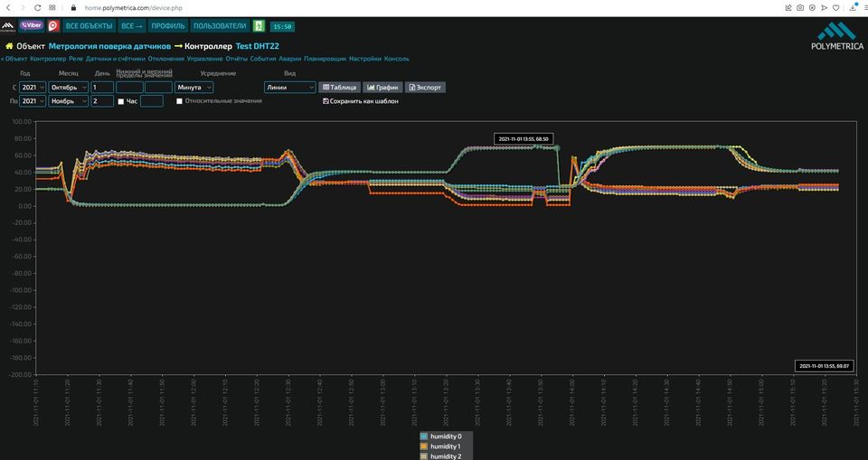Open controller link Test DHT22
This screenshot has width=868, height=460.
pos(258,46)
